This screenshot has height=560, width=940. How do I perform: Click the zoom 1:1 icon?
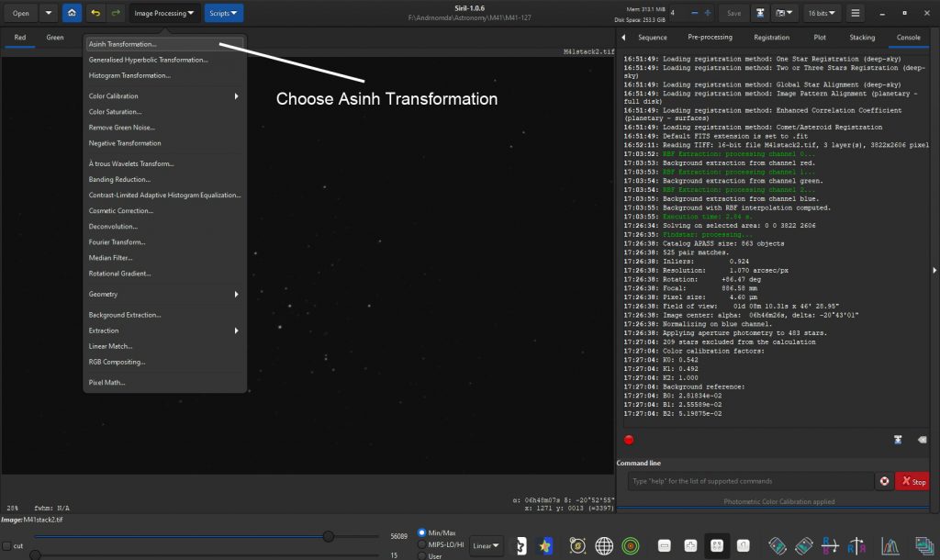click(x=744, y=545)
